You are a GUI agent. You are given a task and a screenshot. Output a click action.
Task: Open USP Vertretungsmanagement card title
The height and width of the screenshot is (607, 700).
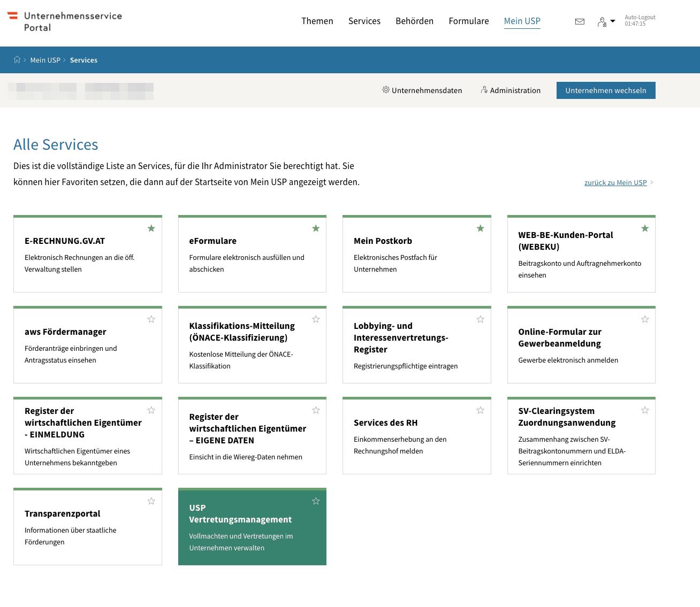pos(240,513)
